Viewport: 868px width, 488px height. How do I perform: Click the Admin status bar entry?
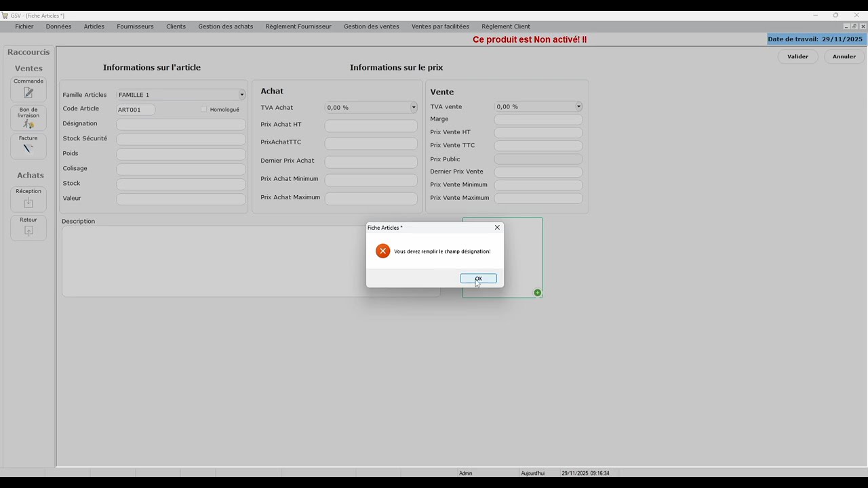[466, 473]
